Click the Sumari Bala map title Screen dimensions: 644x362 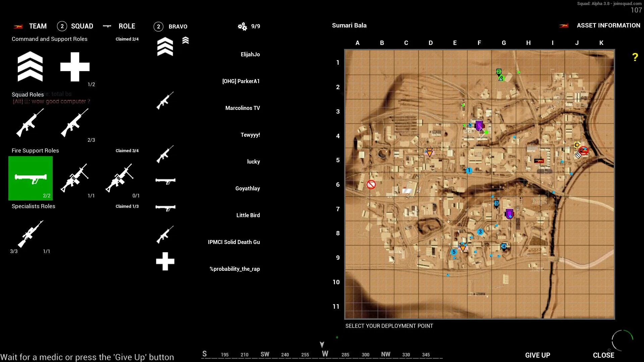pos(349,25)
